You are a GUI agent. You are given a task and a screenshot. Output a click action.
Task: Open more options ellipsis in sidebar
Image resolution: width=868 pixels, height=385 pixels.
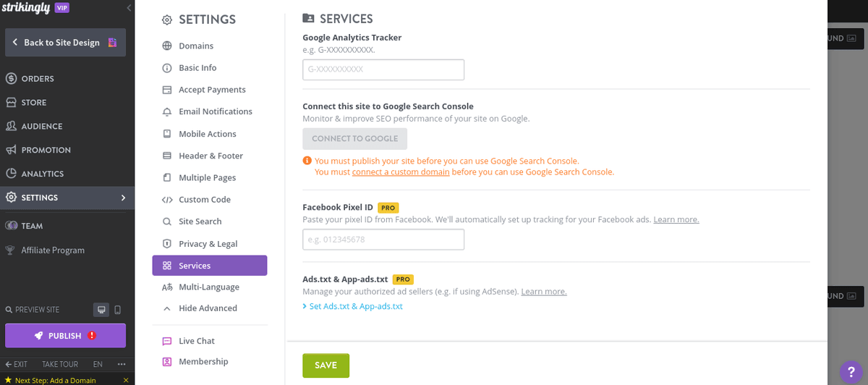(122, 364)
